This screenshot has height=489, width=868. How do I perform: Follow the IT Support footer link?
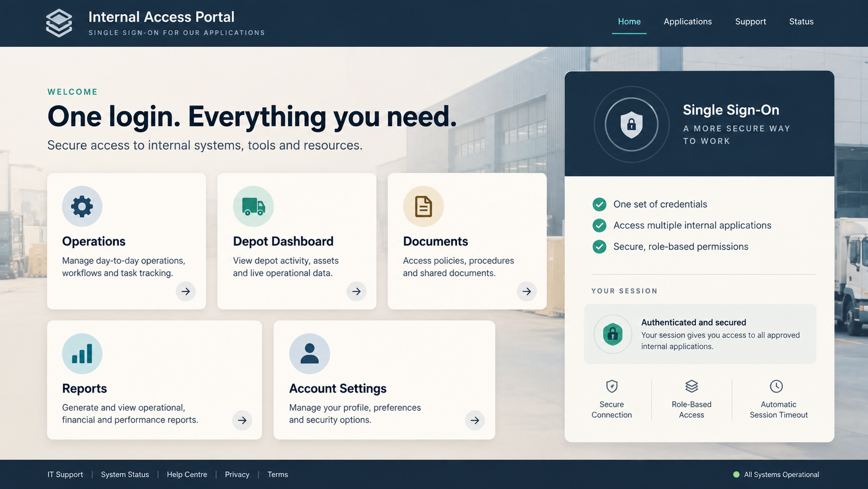pos(65,474)
